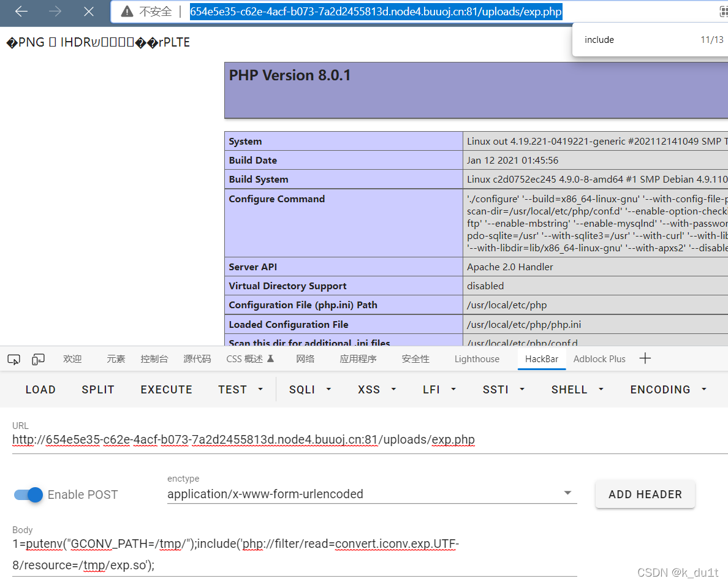
Task: Expand the ENCODING dropdown menu
Action: pos(668,390)
